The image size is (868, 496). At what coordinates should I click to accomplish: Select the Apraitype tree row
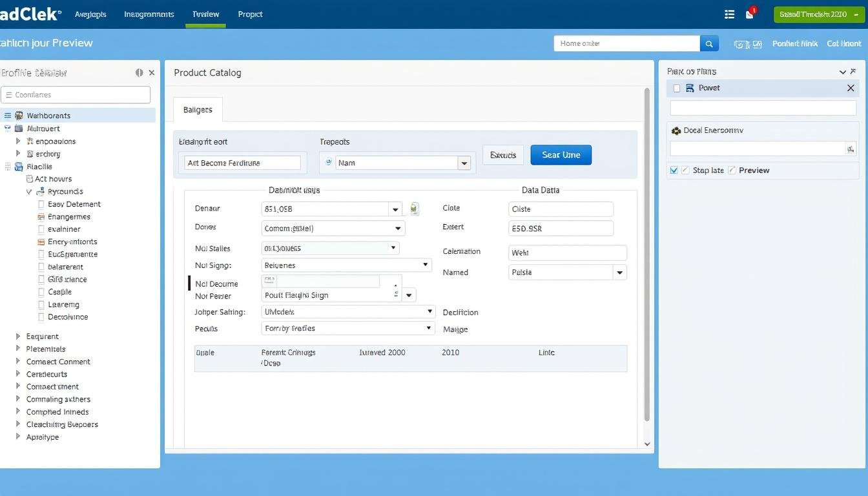point(43,437)
